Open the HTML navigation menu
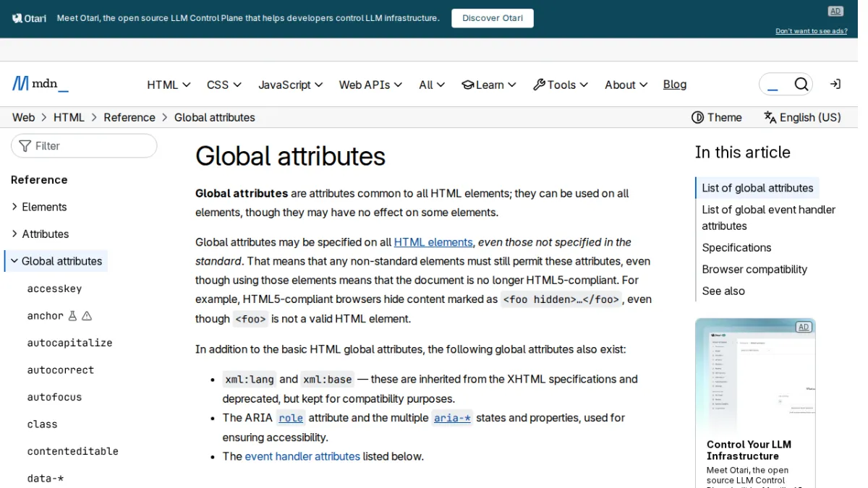This screenshot has width=868, height=488. coord(169,85)
